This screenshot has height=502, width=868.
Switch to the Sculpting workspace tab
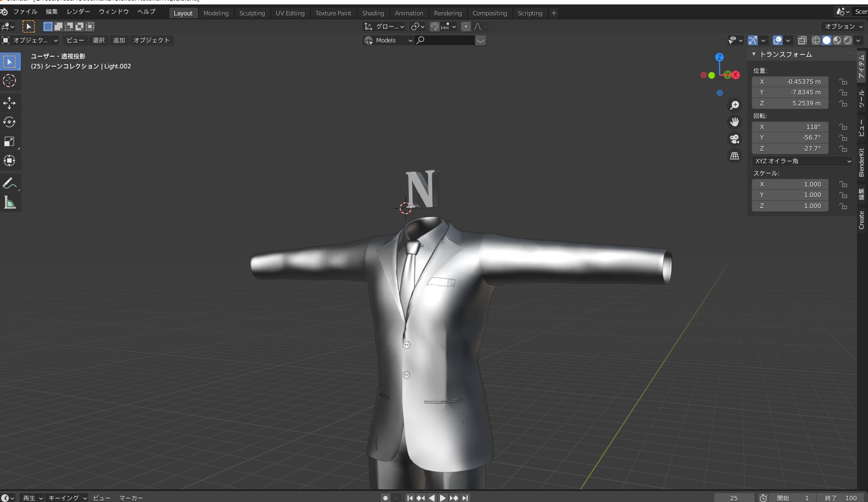click(252, 13)
